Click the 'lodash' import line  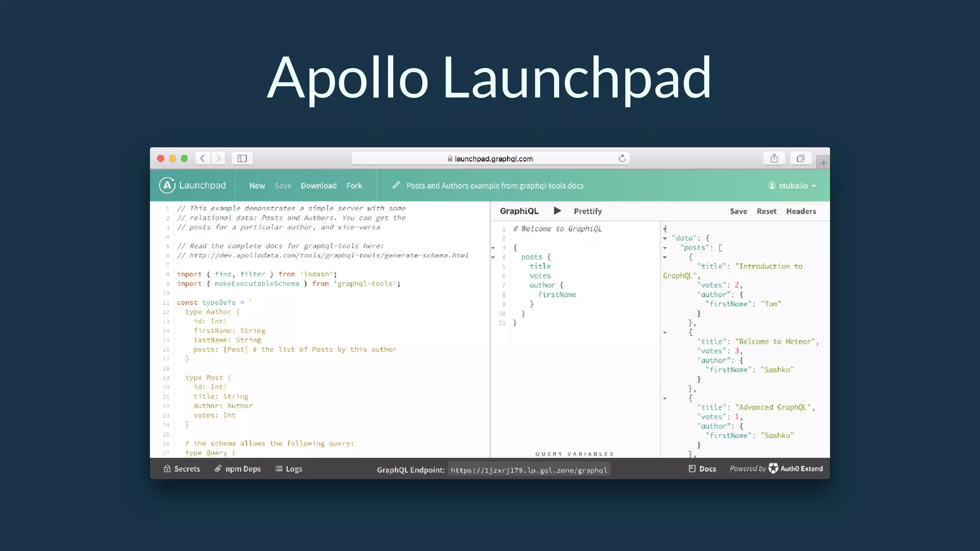tap(257, 274)
